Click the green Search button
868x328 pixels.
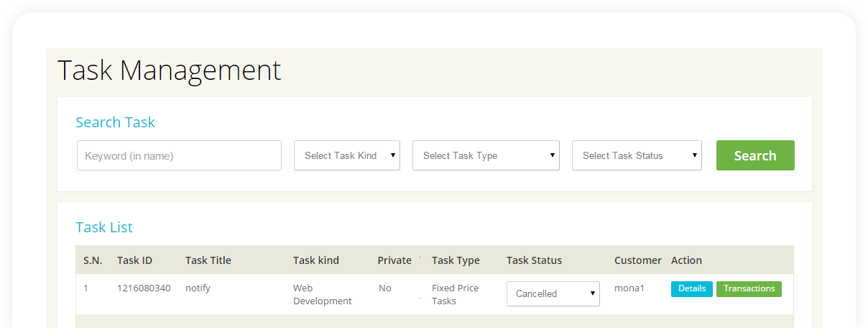pyautogui.click(x=755, y=155)
